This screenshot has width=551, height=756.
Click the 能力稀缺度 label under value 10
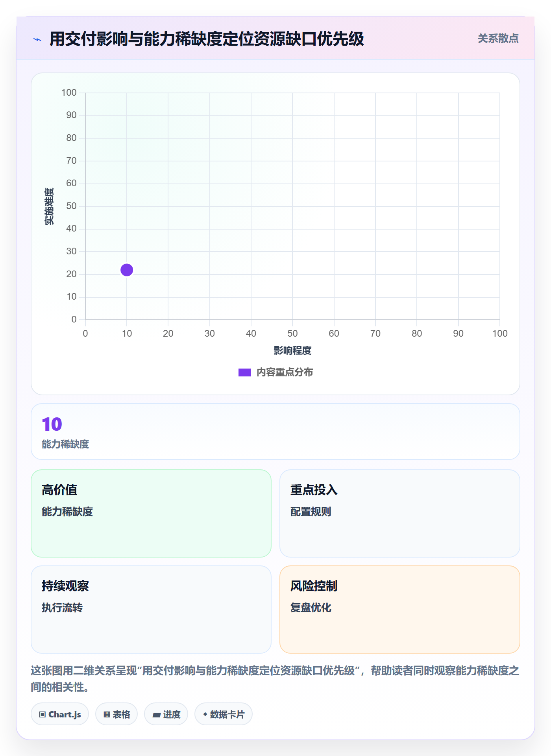point(65,444)
